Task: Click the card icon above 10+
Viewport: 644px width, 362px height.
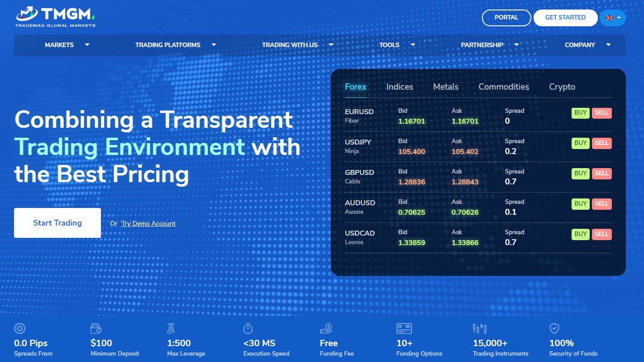Action: 404,328
